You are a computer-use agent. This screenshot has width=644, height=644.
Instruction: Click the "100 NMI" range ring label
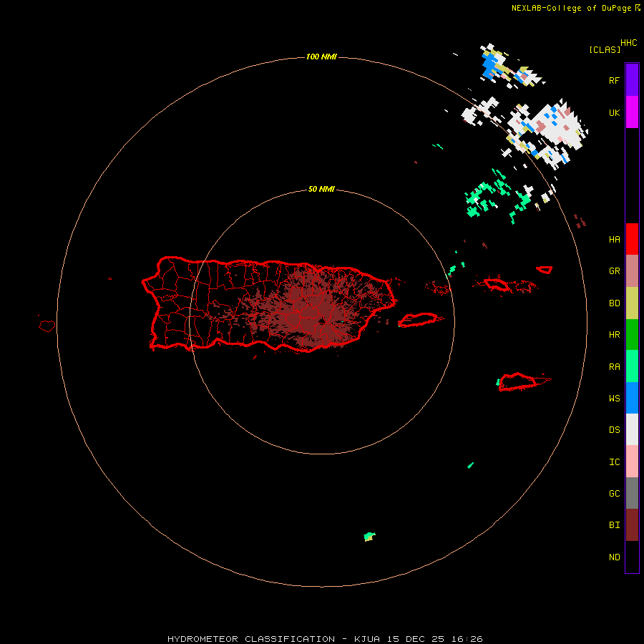[x=321, y=57]
